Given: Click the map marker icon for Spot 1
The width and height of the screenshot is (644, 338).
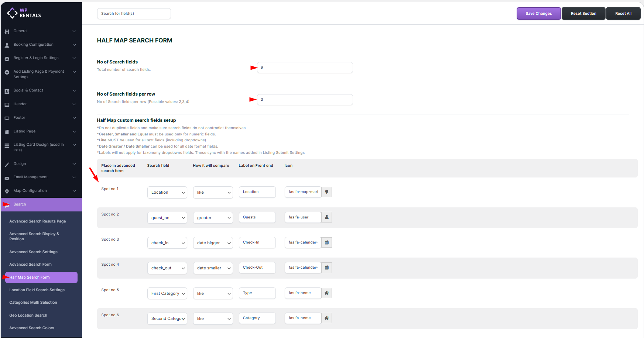Looking at the screenshot, I should pos(326,192).
